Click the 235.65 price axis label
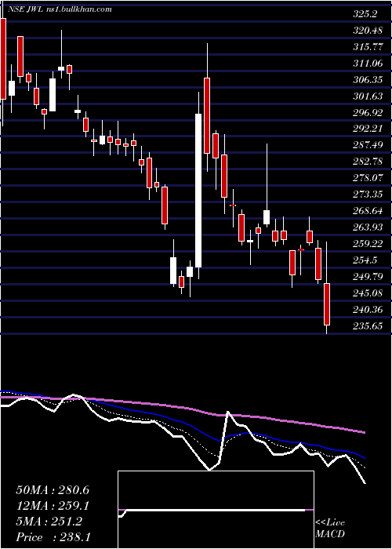Viewport: 392px width, 549px height. pyautogui.click(x=368, y=325)
